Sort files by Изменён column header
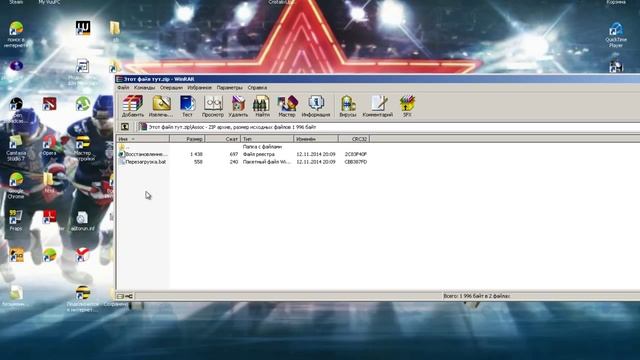 [x=316, y=139]
